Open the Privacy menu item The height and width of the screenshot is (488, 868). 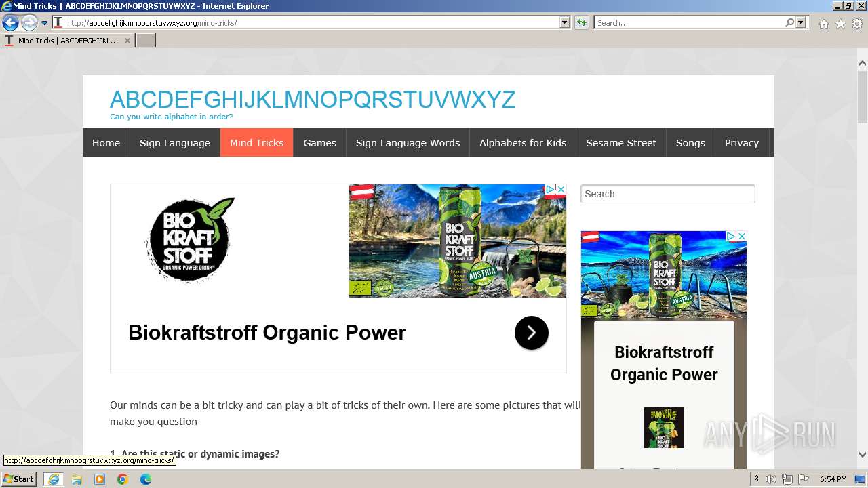point(741,142)
